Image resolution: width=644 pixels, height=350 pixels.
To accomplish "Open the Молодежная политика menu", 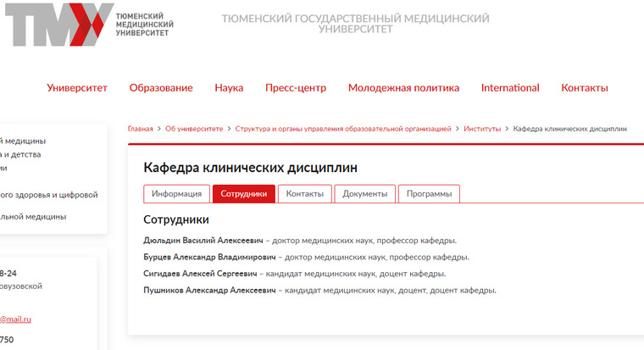I will (403, 87).
